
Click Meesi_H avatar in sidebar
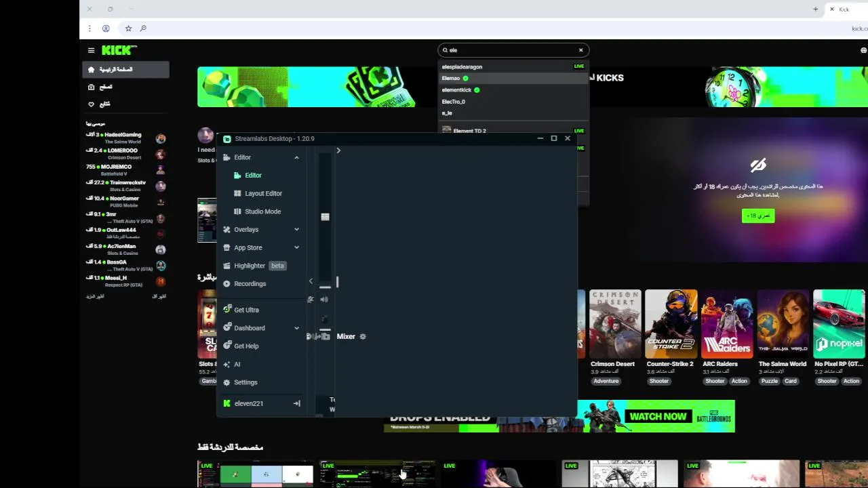click(x=161, y=281)
